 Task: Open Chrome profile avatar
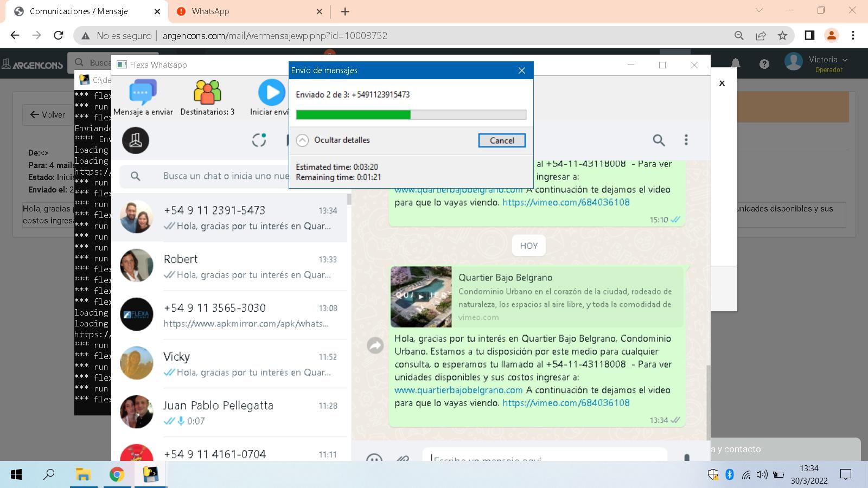click(831, 35)
